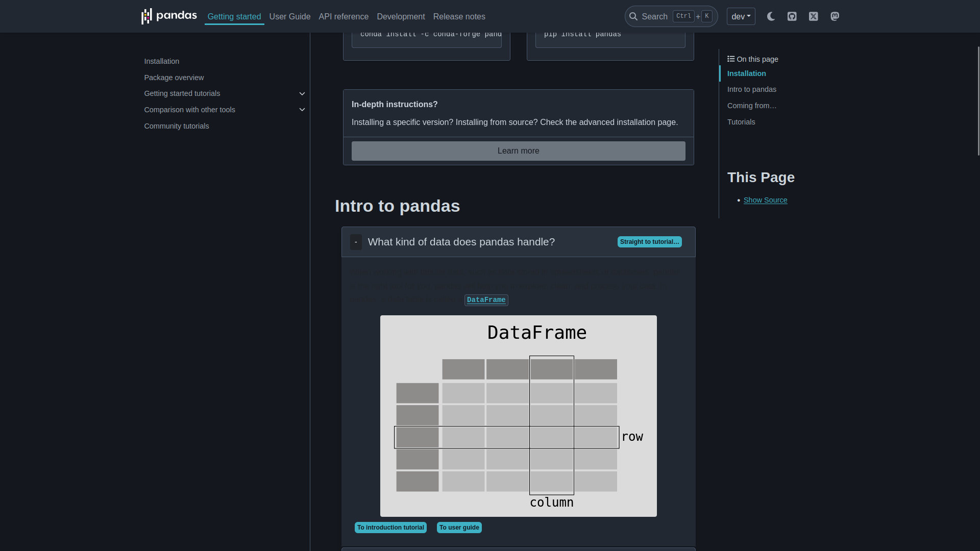Open Installation in left sidebar
The height and width of the screenshot is (551, 980).
[162, 61]
